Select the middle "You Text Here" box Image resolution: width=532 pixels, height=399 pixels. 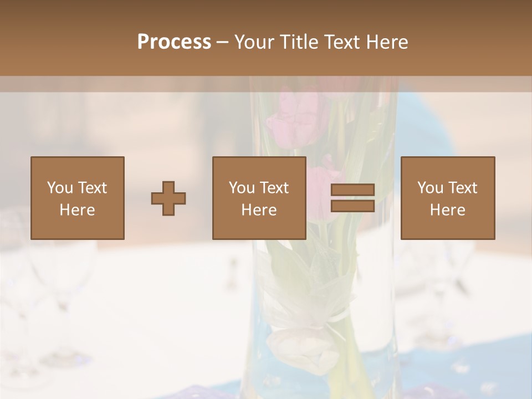(259, 198)
